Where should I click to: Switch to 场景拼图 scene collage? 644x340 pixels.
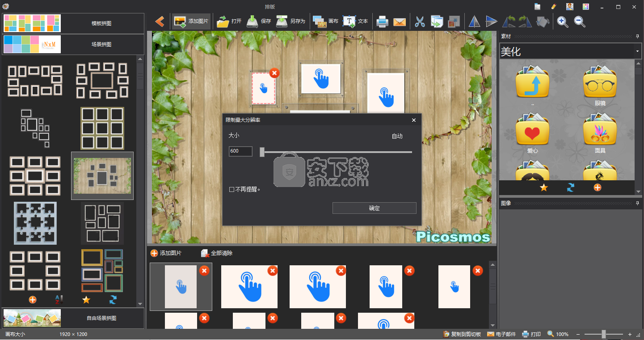[73, 44]
